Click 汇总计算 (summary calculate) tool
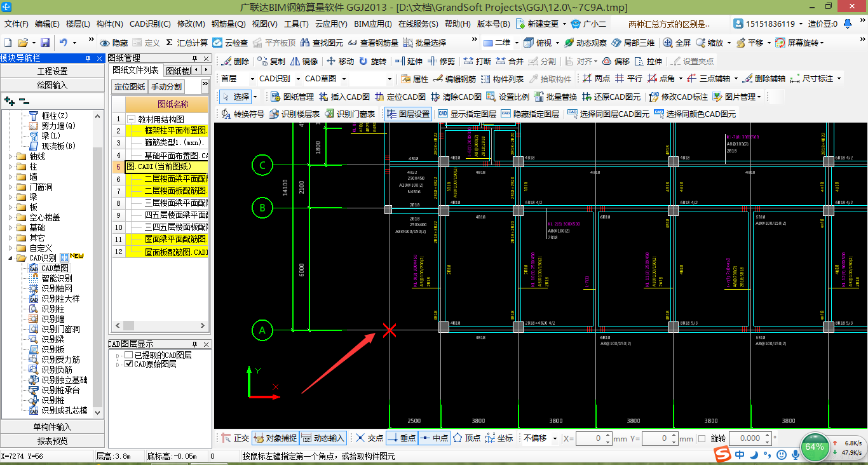Screen dimensions: 868x465 (x=186, y=43)
